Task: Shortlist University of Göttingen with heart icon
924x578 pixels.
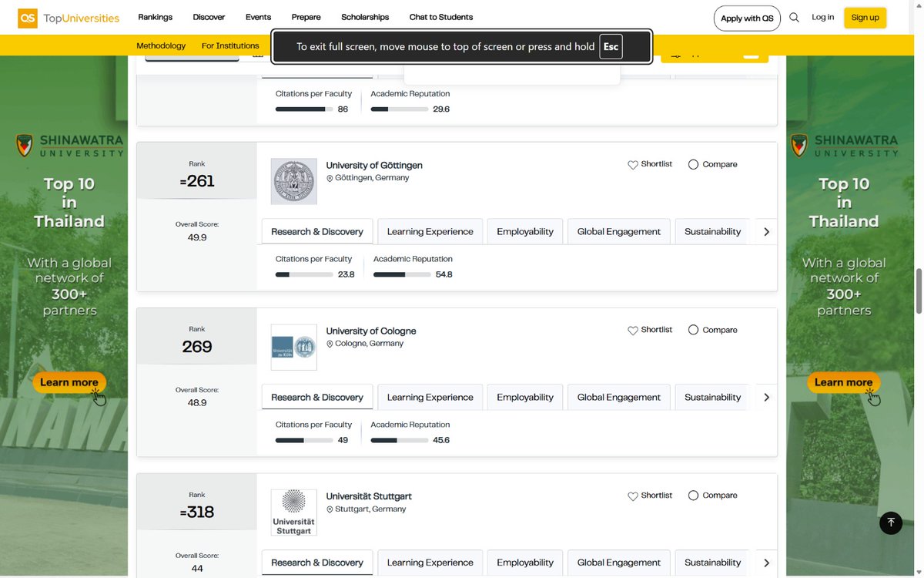Action: tap(633, 164)
